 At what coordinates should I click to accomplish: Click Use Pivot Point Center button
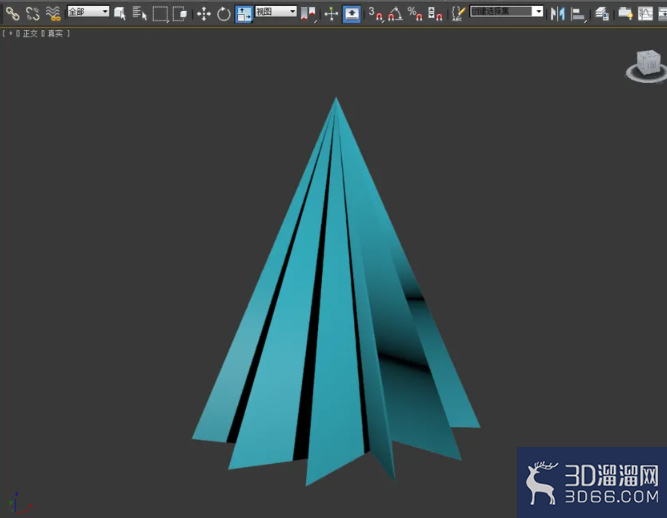308,14
